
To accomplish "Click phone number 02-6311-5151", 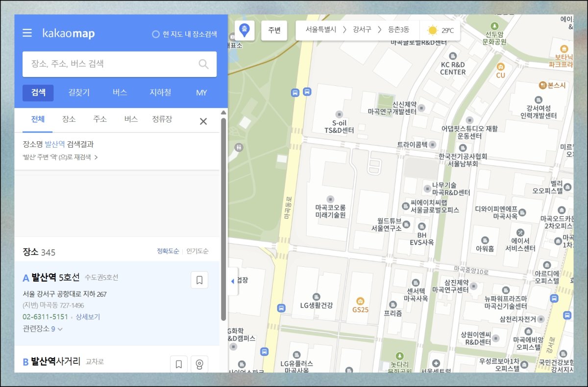I will [x=45, y=317].
